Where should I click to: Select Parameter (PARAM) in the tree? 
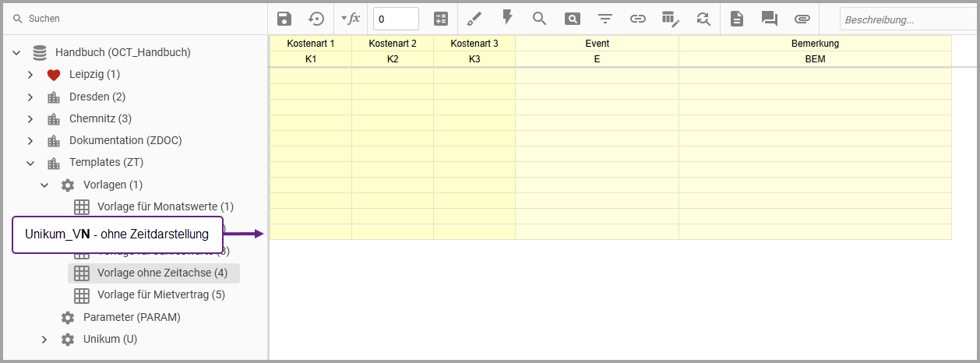pos(132,317)
